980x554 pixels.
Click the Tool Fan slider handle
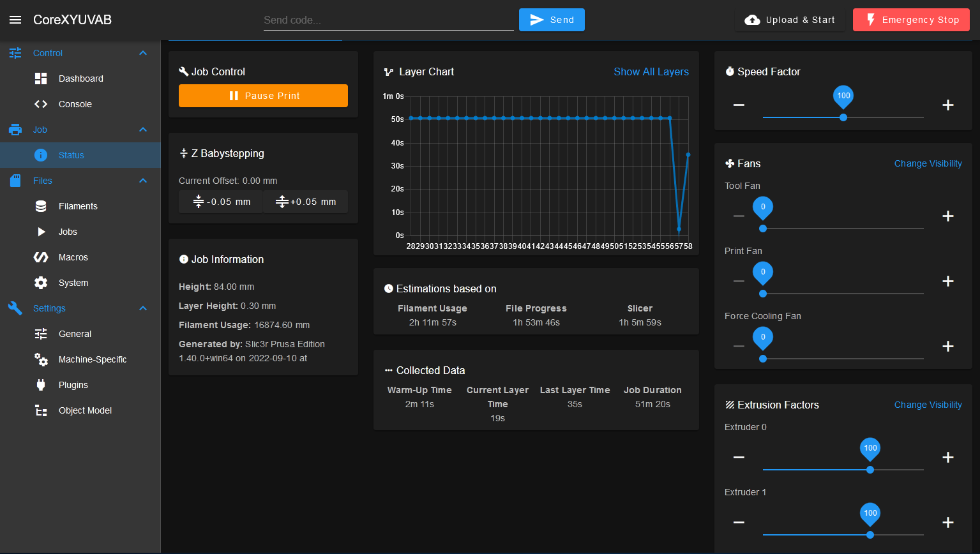point(763,228)
